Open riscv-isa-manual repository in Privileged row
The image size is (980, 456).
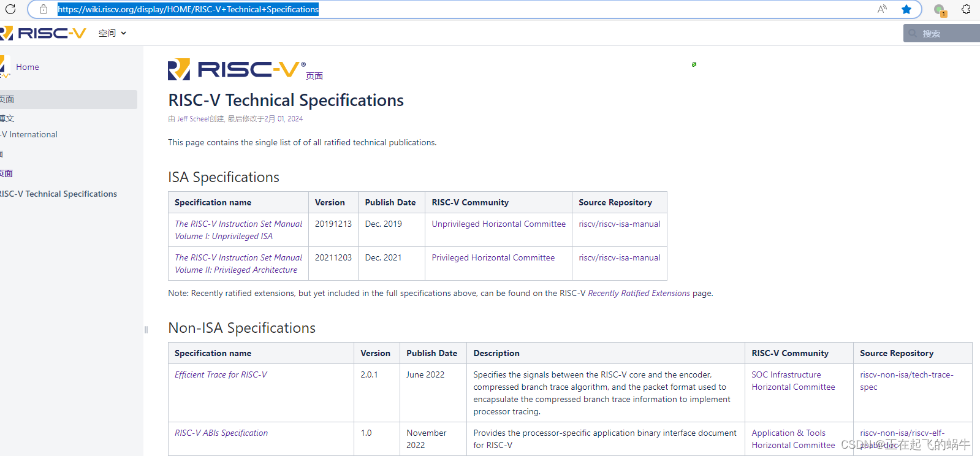coord(620,257)
